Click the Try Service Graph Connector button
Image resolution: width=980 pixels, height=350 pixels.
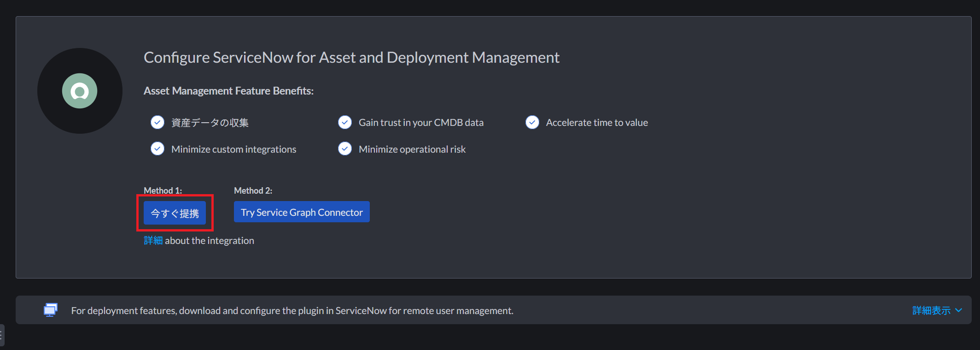pos(302,212)
